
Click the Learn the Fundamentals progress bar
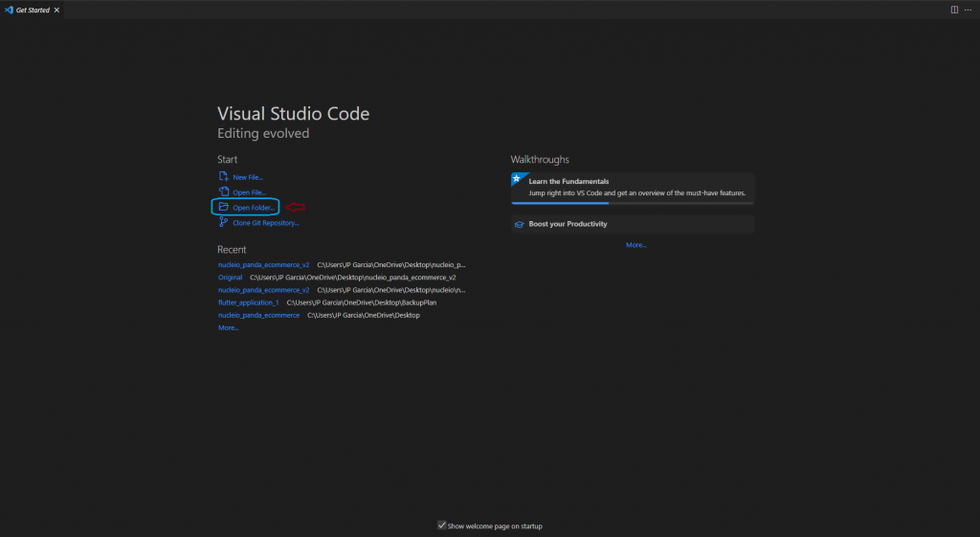(633, 203)
